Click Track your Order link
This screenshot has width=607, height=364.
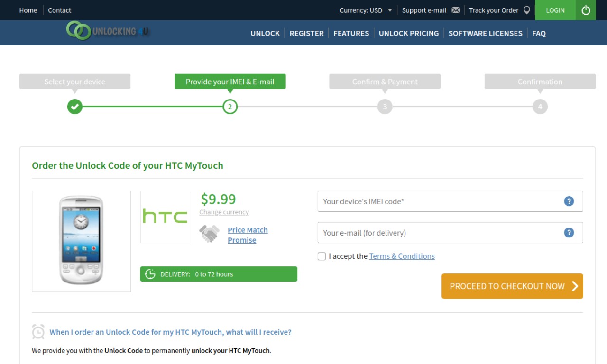point(494,10)
